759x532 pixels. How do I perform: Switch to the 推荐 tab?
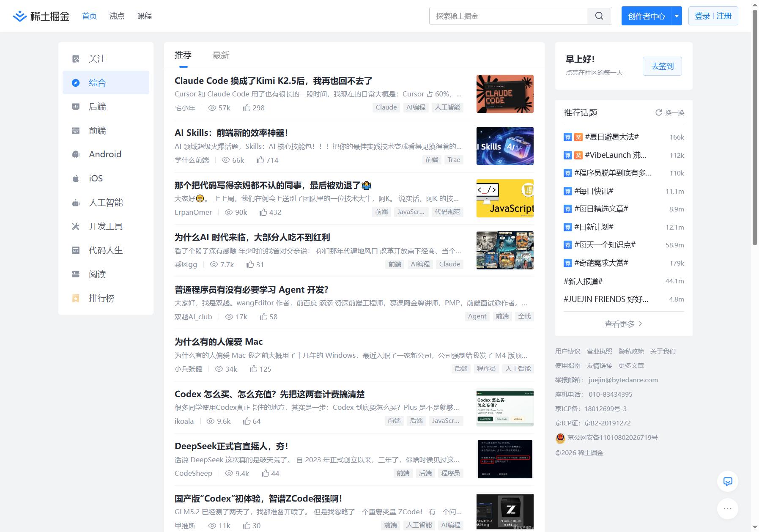tap(183, 55)
